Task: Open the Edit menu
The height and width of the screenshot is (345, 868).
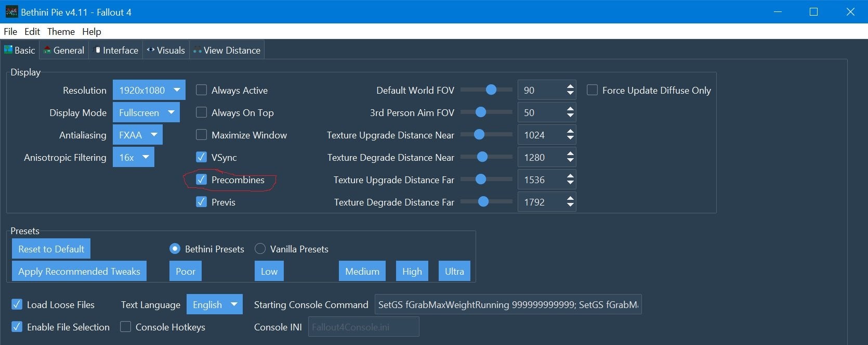Action: [32, 31]
